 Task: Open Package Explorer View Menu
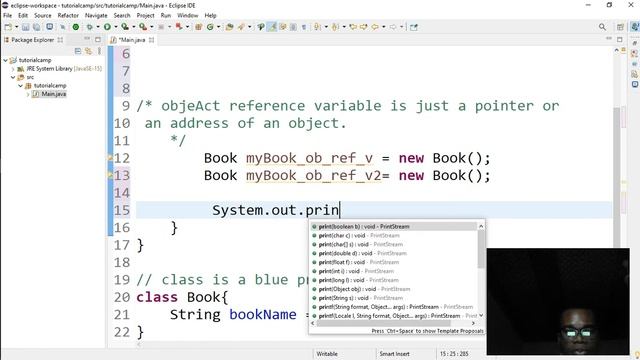99,51
